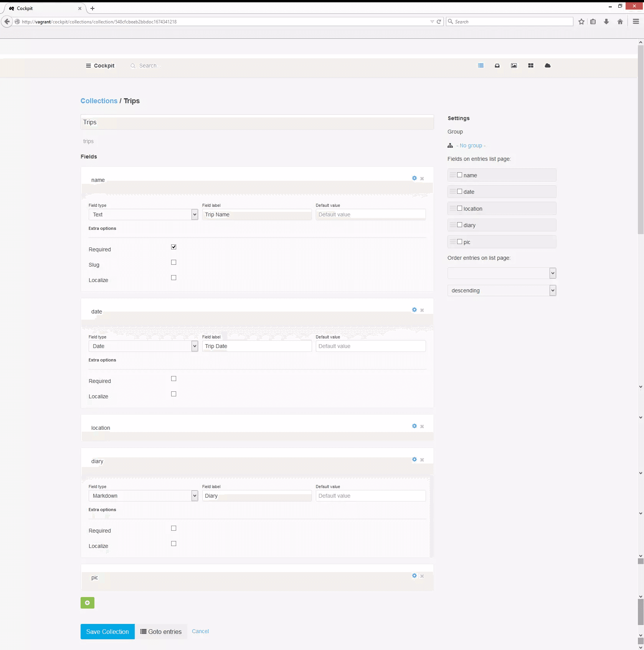
Task: Open the Cockpit hamburger menu
Action: [88, 66]
